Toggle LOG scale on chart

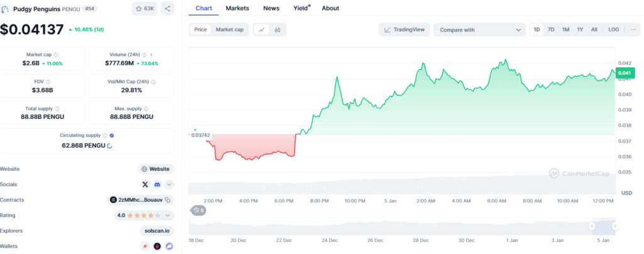click(x=614, y=30)
